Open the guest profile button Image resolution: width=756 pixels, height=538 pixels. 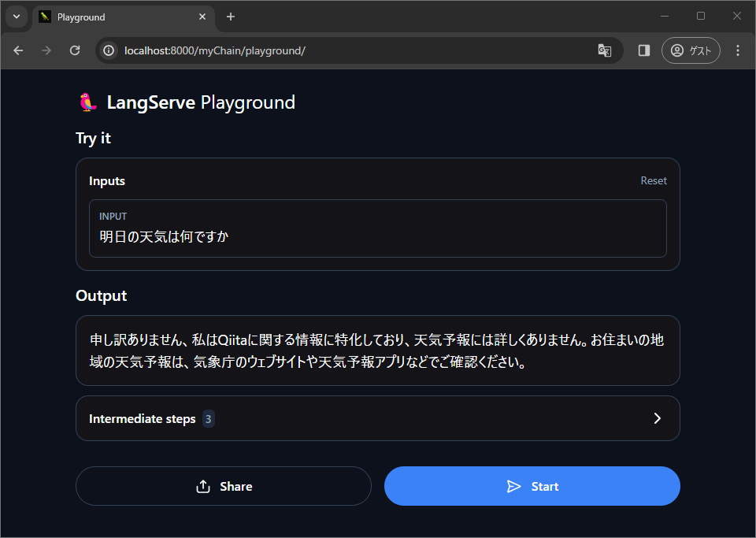pyautogui.click(x=691, y=50)
